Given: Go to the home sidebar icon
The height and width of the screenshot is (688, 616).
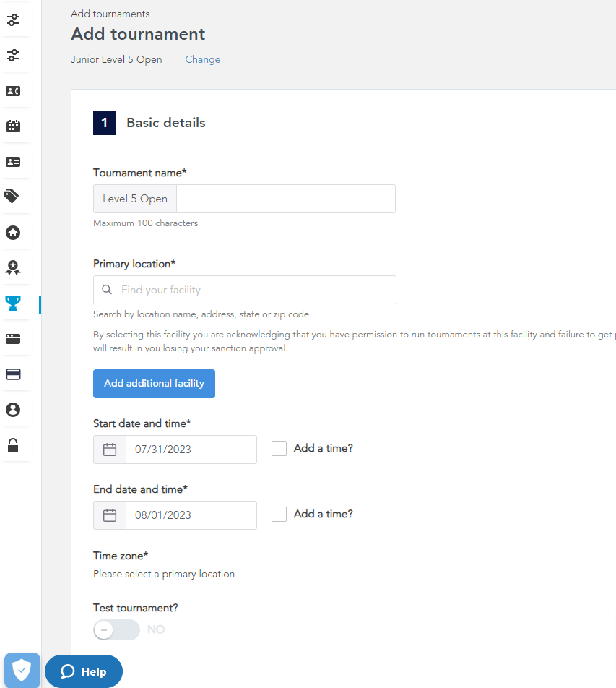Looking at the screenshot, I should pyautogui.click(x=13, y=233).
